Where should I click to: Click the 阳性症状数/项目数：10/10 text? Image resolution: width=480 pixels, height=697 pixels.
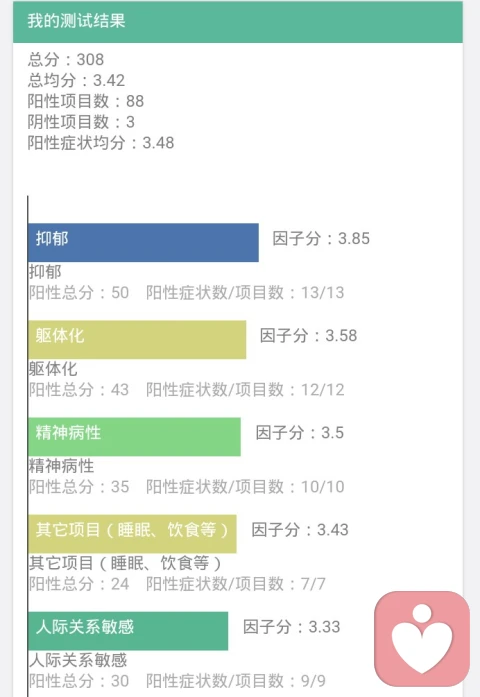pyautogui.click(x=245, y=487)
